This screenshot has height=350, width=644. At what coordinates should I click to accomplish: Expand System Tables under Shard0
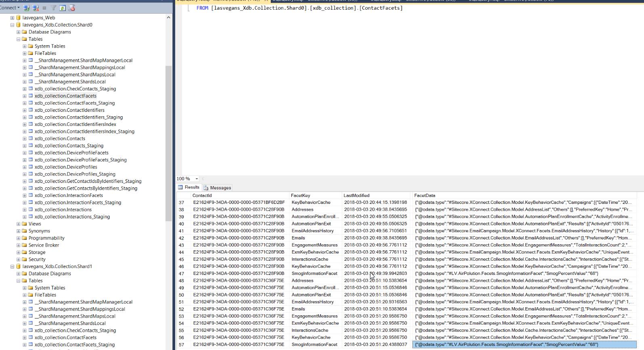(x=24, y=46)
